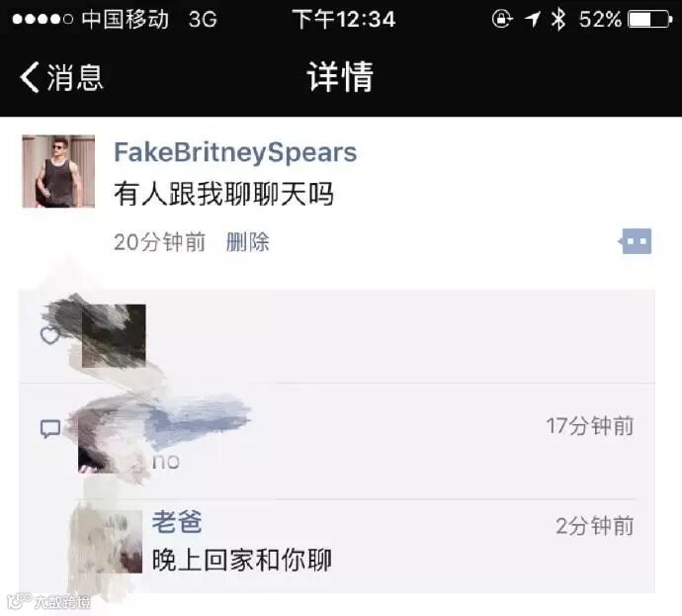Open the comment/like popup button
The width and height of the screenshot is (682, 616).
pos(635,241)
